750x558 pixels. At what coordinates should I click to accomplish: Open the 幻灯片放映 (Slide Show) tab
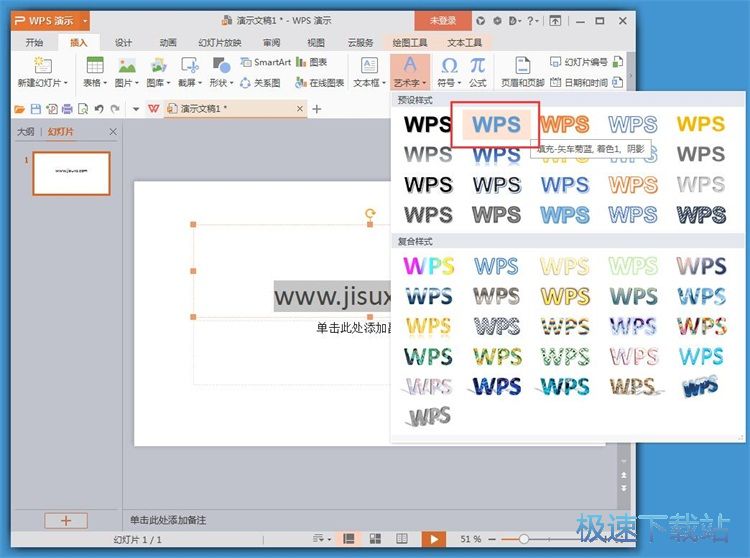[220, 43]
